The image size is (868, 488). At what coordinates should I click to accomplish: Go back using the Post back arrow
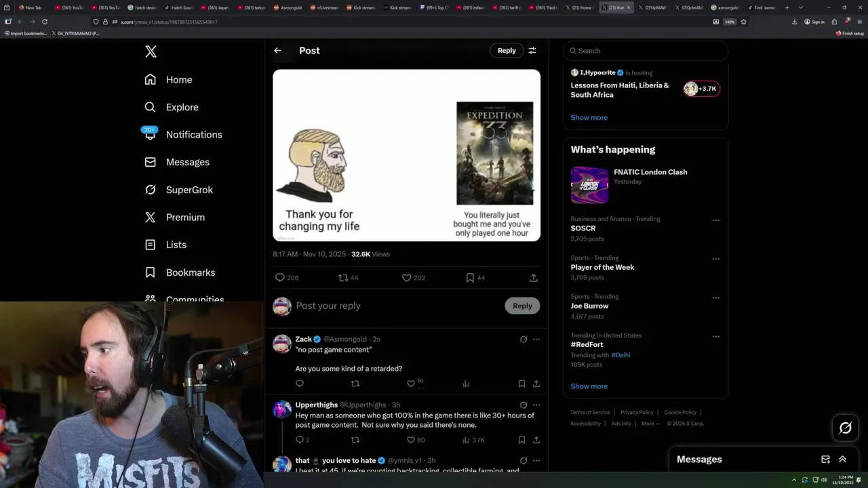coord(277,51)
